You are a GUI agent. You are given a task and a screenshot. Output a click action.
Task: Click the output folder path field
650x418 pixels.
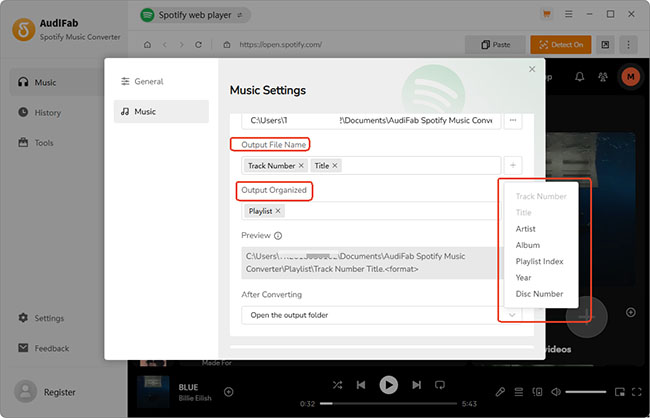(x=371, y=121)
